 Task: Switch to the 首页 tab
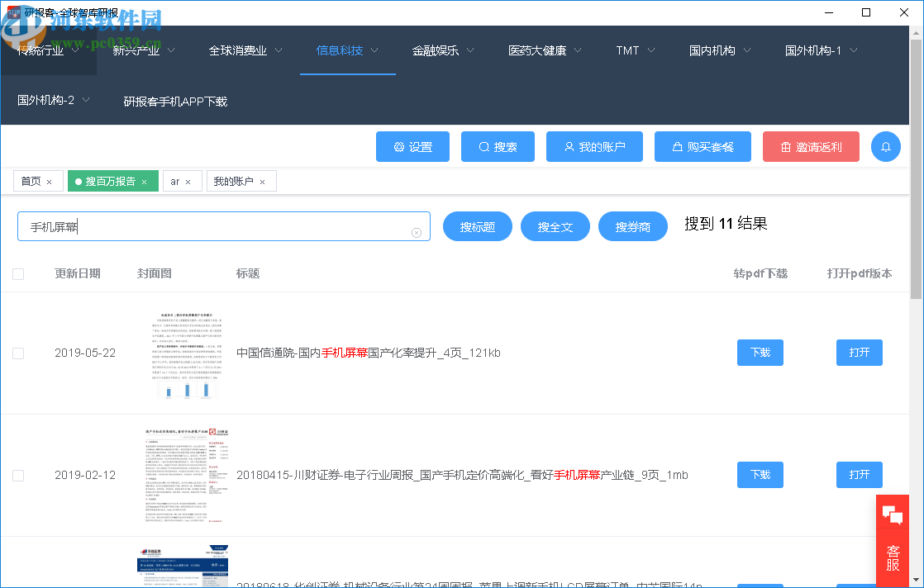(33, 181)
